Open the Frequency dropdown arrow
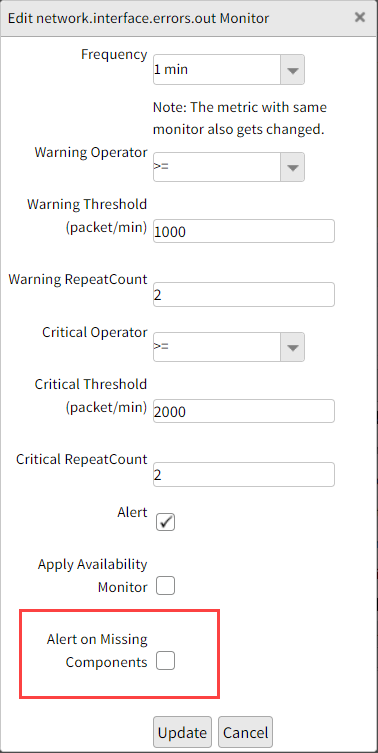Image resolution: width=378 pixels, height=753 pixels. coord(293,70)
